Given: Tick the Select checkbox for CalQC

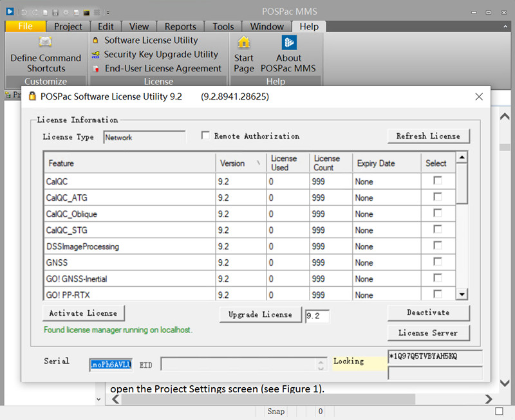Looking at the screenshot, I should tap(438, 181).
